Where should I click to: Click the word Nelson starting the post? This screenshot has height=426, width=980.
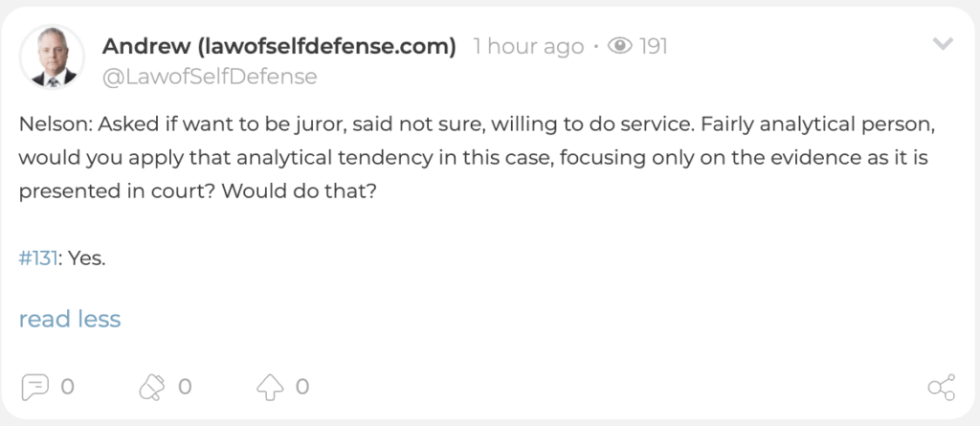coord(56,124)
